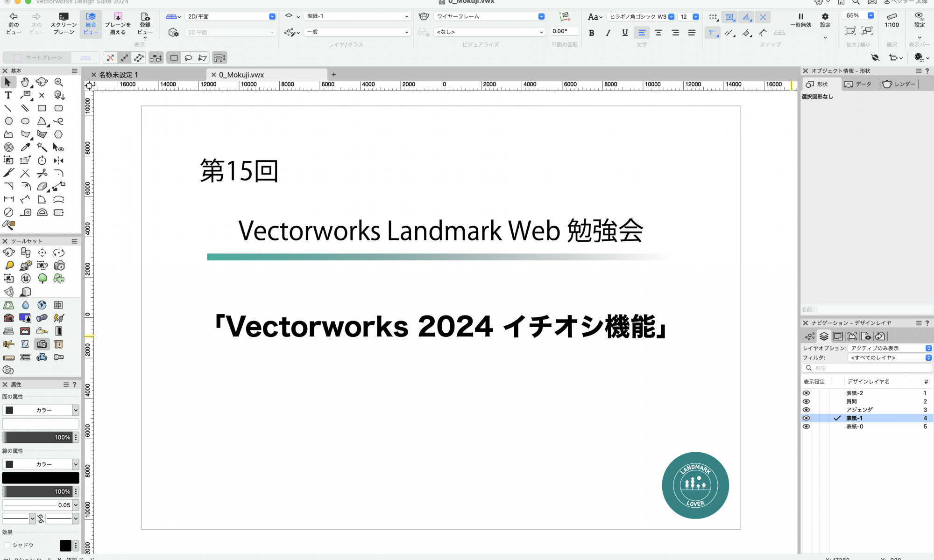Image resolution: width=934 pixels, height=560 pixels.
Task: Open the font name dropdown
Action: pyautogui.click(x=641, y=17)
